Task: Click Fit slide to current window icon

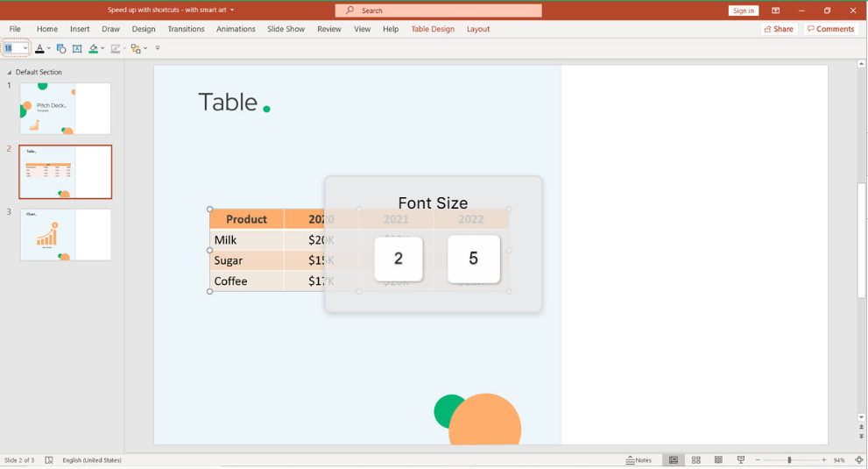Action: [x=858, y=460]
